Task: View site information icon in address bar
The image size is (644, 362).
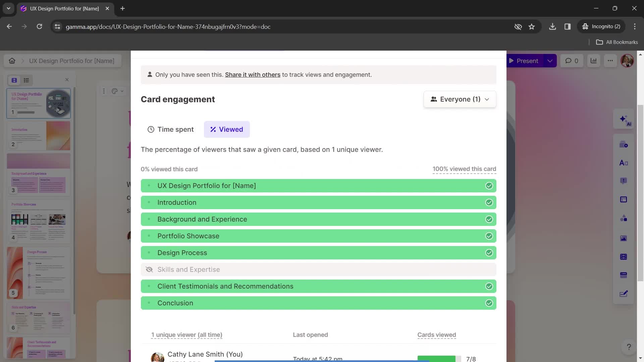Action: coord(57,26)
